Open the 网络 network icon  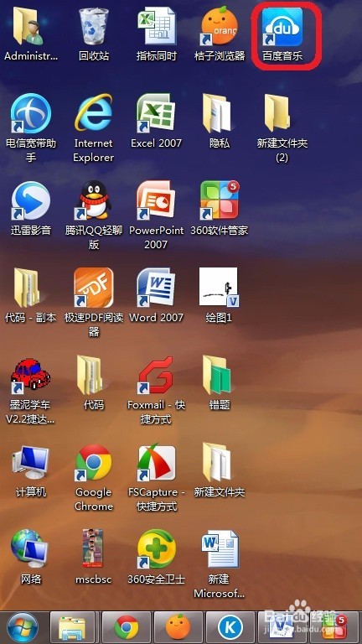tap(31, 549)
